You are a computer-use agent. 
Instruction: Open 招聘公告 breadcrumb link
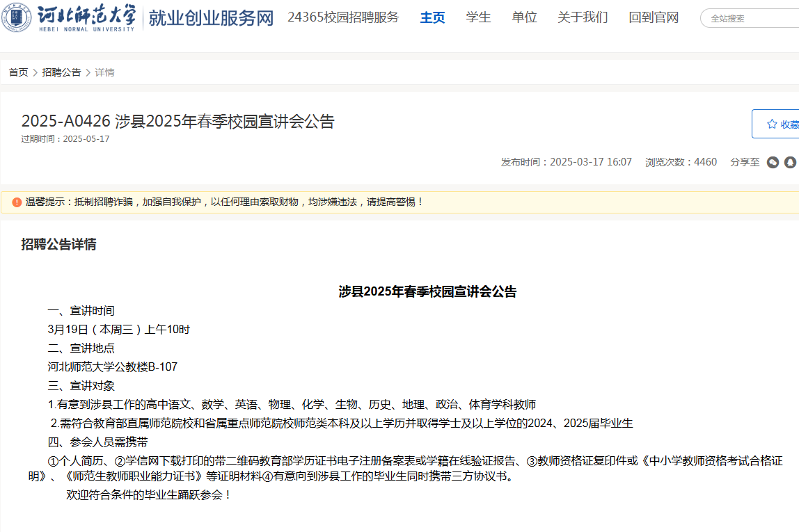61,72
